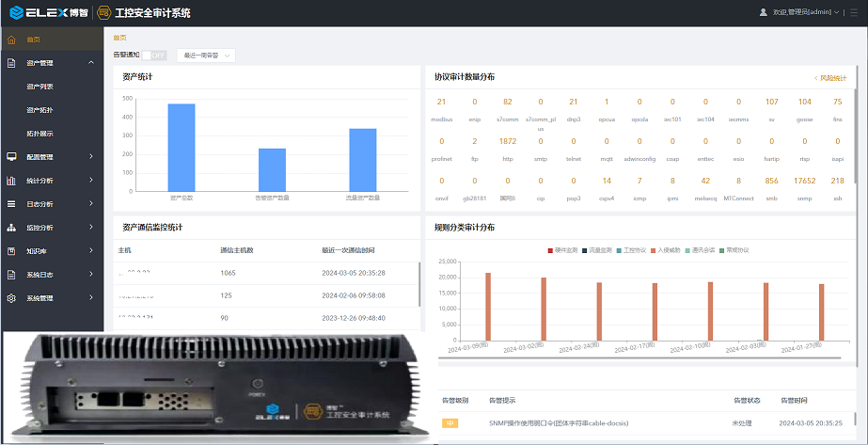Open the hamburger menu icon at top right
The image size is (868, 445).
coord(854,12)
